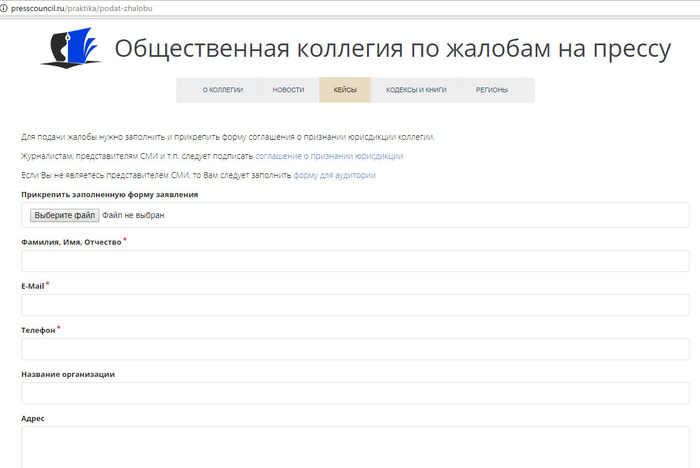
Task: Focus the 'Название организации' text box
Action: tap(355, 393)
